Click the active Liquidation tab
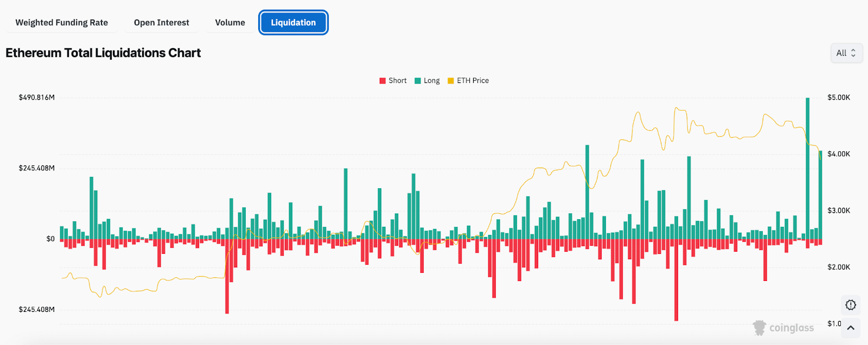Image resolution: width=868 pixels, height=345 pixels. [x=293, y=23]
